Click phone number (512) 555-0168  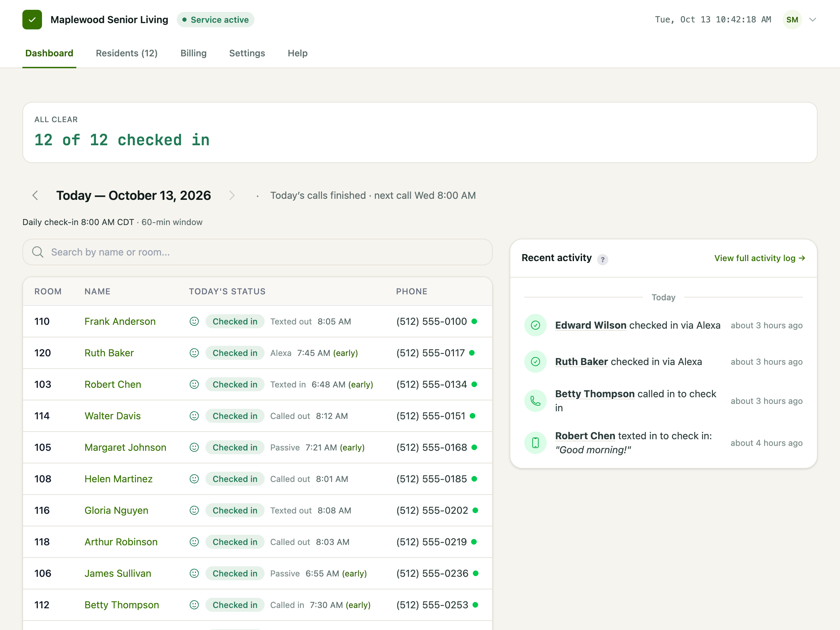[x=432, y=448]
